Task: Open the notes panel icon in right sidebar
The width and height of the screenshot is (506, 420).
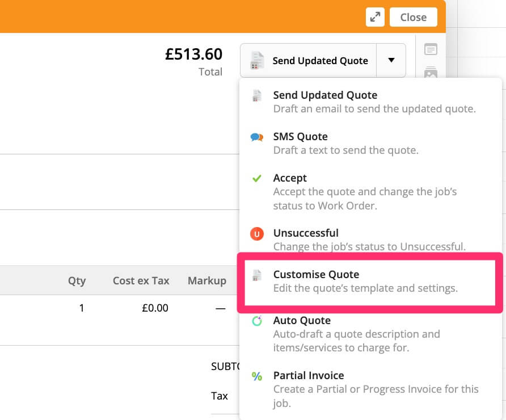Action: click(x=431, y=50)
